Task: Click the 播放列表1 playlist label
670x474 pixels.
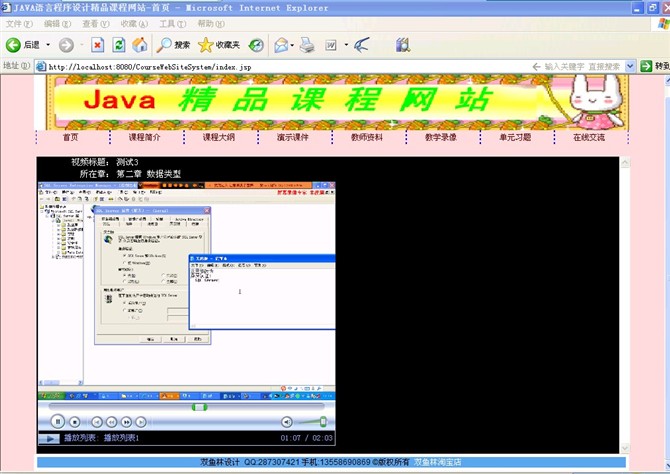Action: (121, 438)
